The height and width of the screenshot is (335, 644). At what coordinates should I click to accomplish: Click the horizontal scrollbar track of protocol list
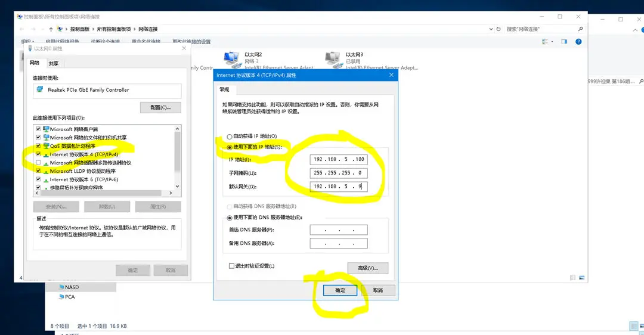(104, 193)
